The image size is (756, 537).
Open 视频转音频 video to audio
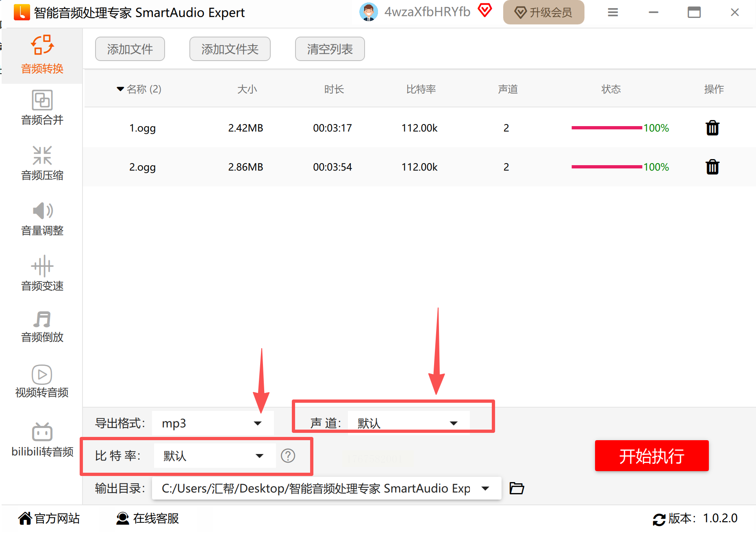[42, 381]
